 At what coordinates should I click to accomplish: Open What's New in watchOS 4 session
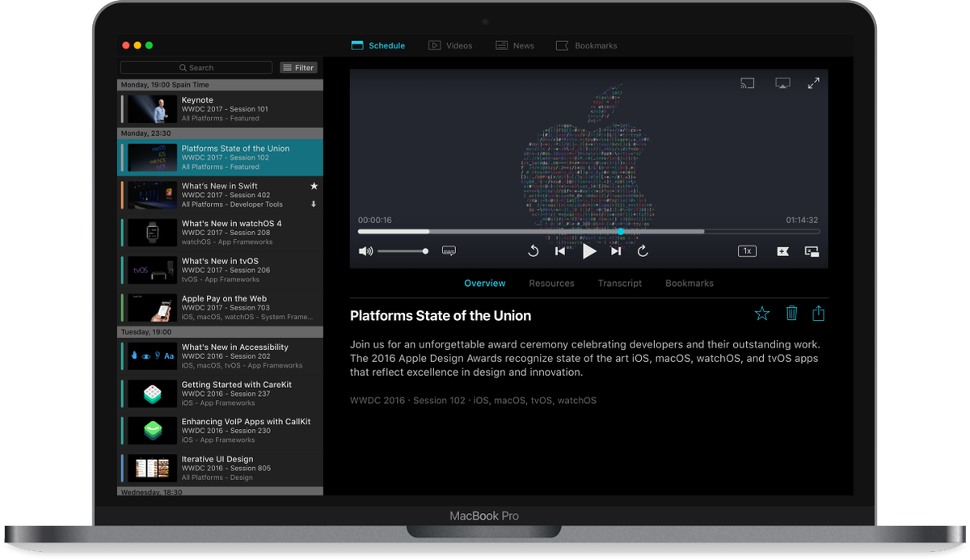221,233
